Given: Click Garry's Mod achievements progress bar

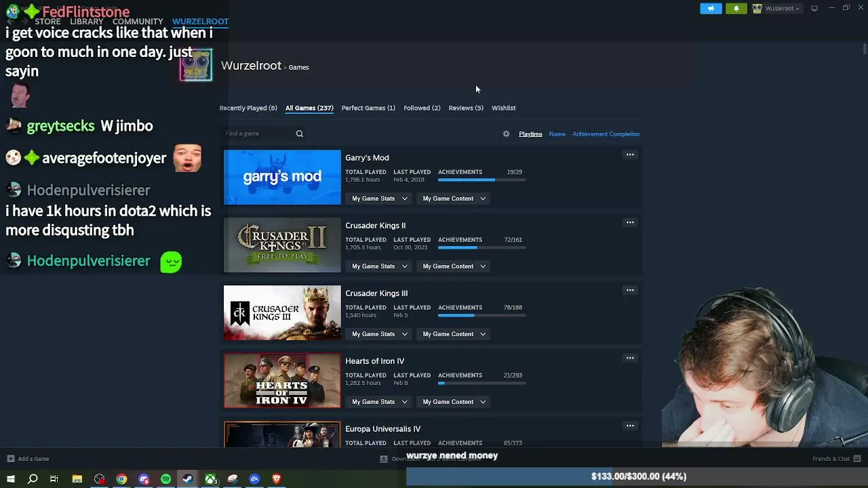Looking at the screenshot, I should pos(481,180).
